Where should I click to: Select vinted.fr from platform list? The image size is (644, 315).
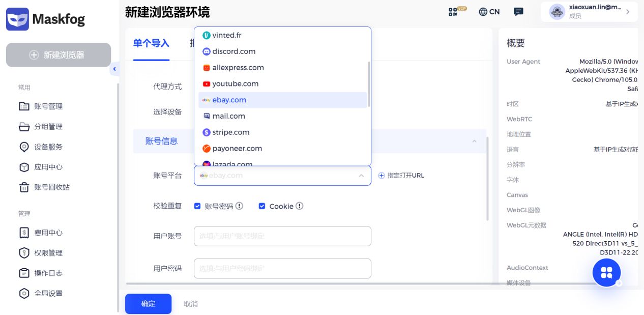click(x=282, y=35)
